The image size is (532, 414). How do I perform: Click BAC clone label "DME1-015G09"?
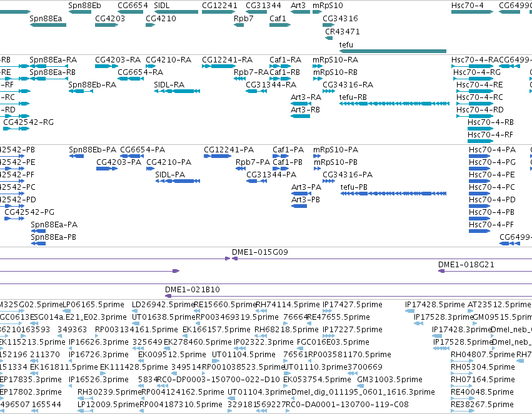click(x=260, y=252)
